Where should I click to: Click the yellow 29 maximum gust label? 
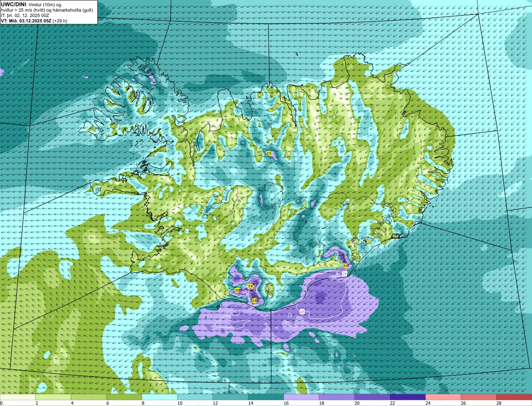tap(254, 300)
